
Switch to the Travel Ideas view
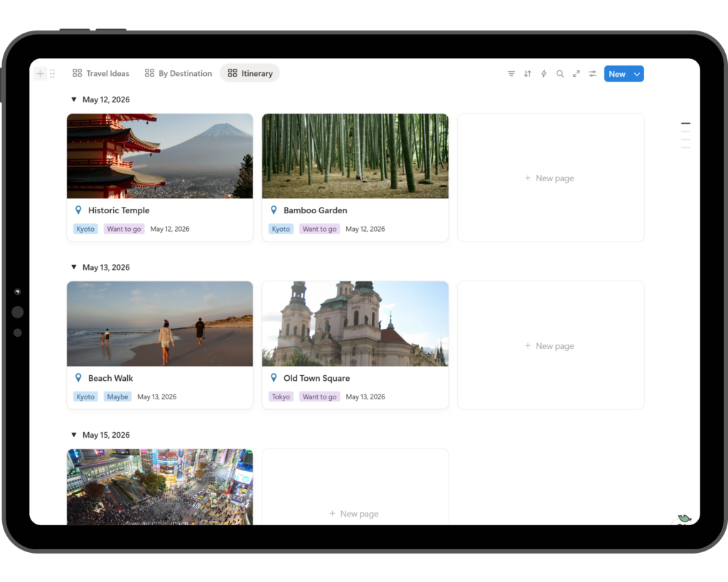tap(107, 73)
